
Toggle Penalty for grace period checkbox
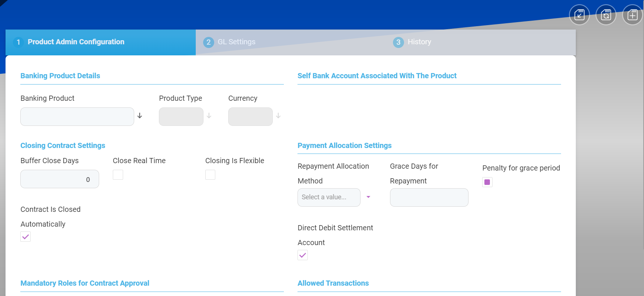click(487, 182)
